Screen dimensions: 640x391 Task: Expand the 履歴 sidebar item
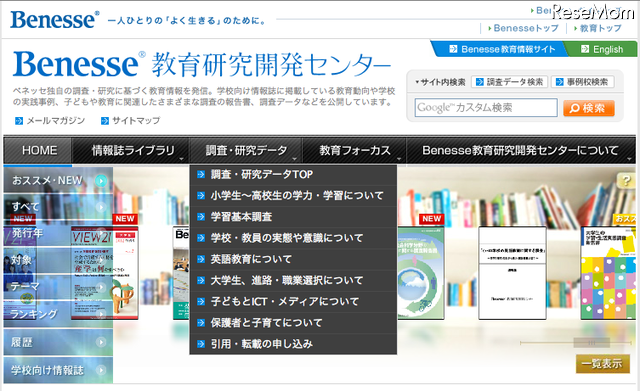click(58, 342)
